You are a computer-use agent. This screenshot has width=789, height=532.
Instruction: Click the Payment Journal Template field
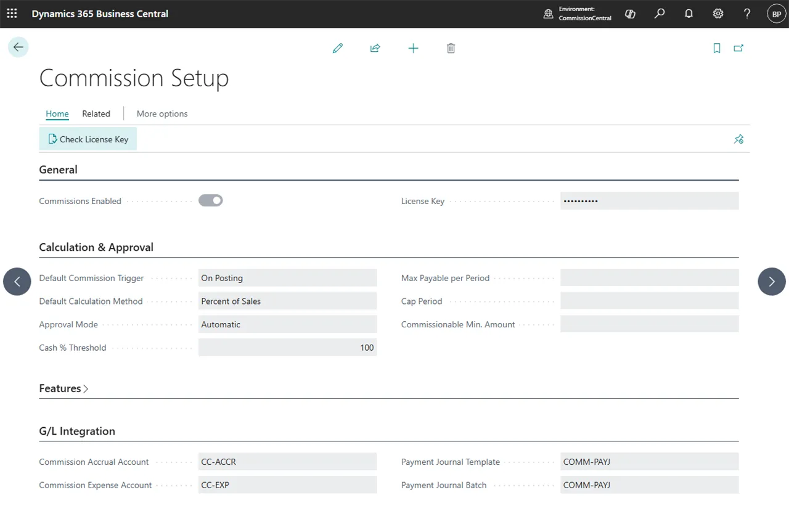(x=649, y=462)
